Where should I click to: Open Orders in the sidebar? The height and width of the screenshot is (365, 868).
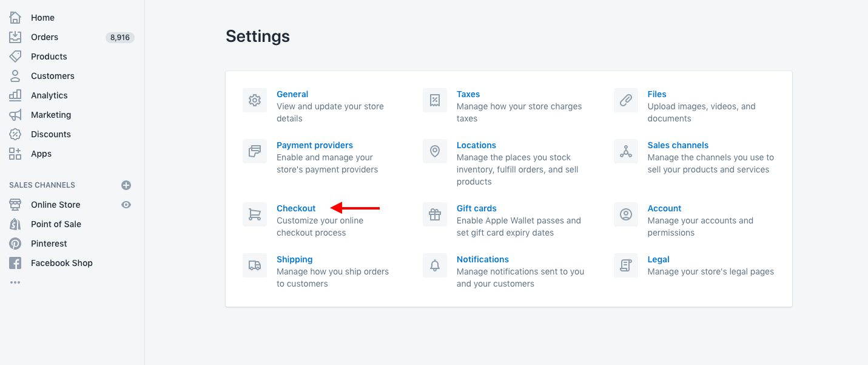point(45,37)
